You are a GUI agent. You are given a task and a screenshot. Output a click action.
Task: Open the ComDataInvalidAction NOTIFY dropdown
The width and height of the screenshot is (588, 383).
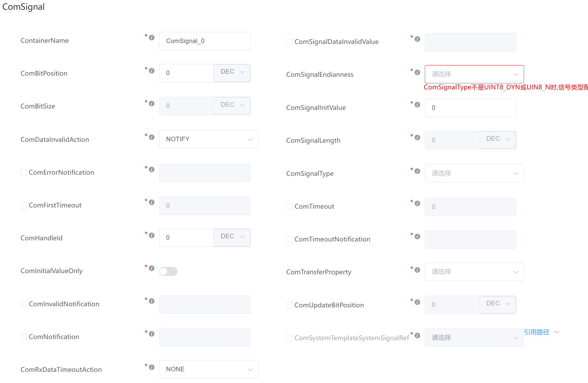click(208, 139)
